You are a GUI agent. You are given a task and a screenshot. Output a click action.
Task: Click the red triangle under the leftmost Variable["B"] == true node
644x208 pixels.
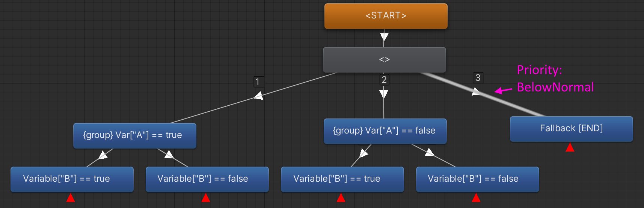[x=71, y=197]
